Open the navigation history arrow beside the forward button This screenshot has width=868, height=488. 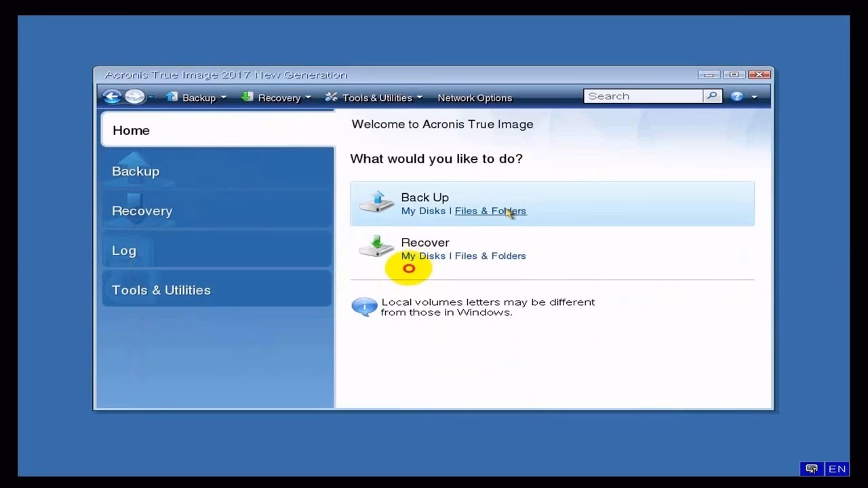point(151,98)
